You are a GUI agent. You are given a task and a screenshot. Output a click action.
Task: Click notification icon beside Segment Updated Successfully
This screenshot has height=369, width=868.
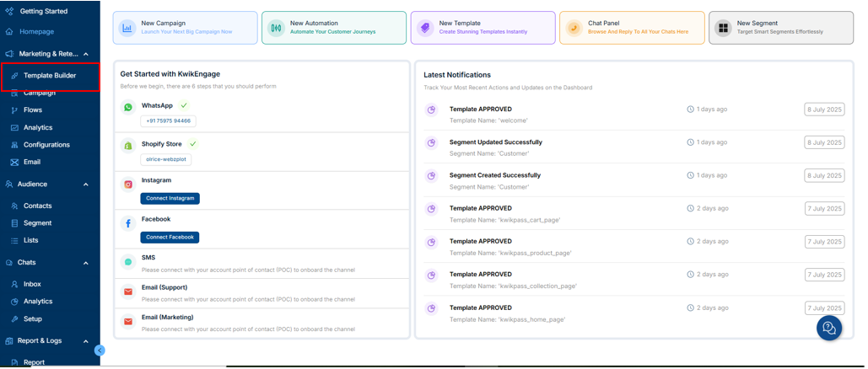[x=431, y=142]
